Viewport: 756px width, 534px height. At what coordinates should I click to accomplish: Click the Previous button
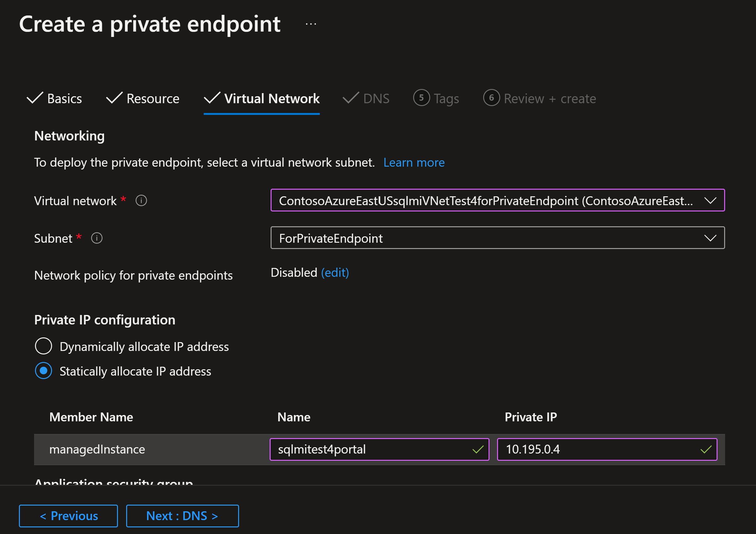pyautogui.click(x=68, y=516)
